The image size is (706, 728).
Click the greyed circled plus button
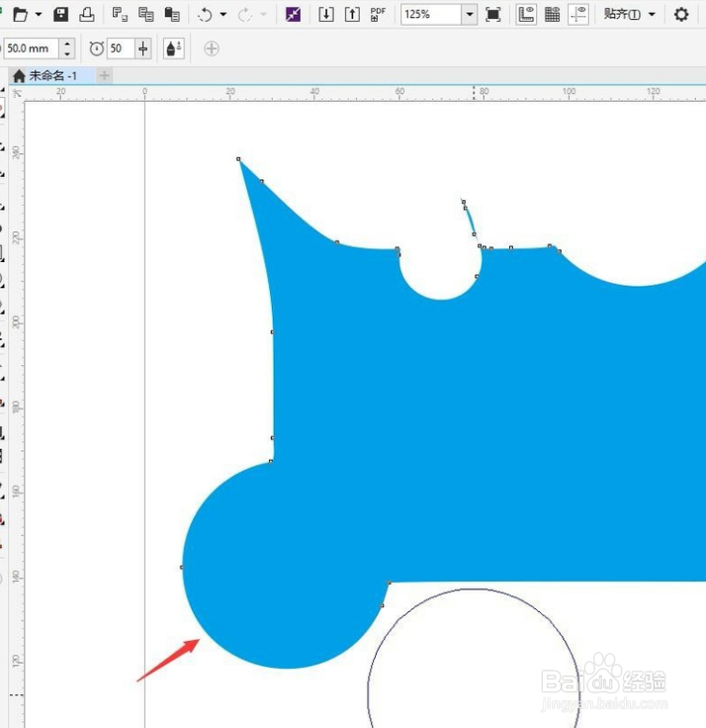point(212,48)
